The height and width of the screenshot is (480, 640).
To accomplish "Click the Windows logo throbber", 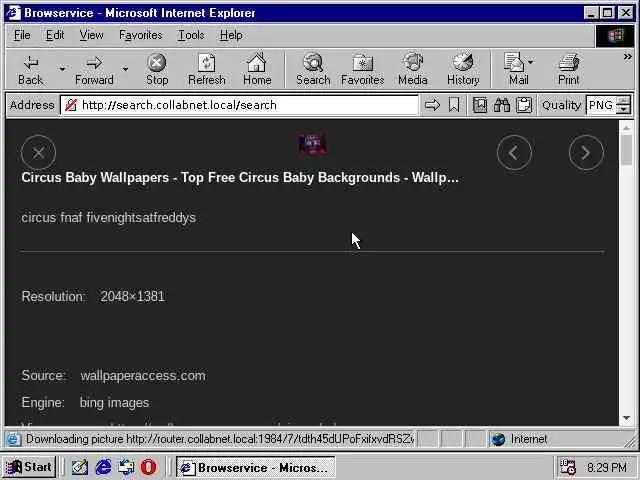I will click(x=616, y=36).
